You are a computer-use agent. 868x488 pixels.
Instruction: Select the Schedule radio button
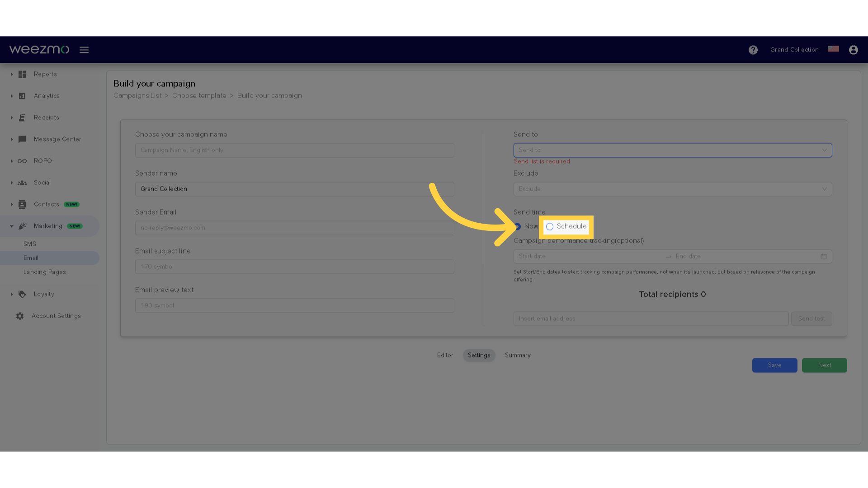(549, 226)
